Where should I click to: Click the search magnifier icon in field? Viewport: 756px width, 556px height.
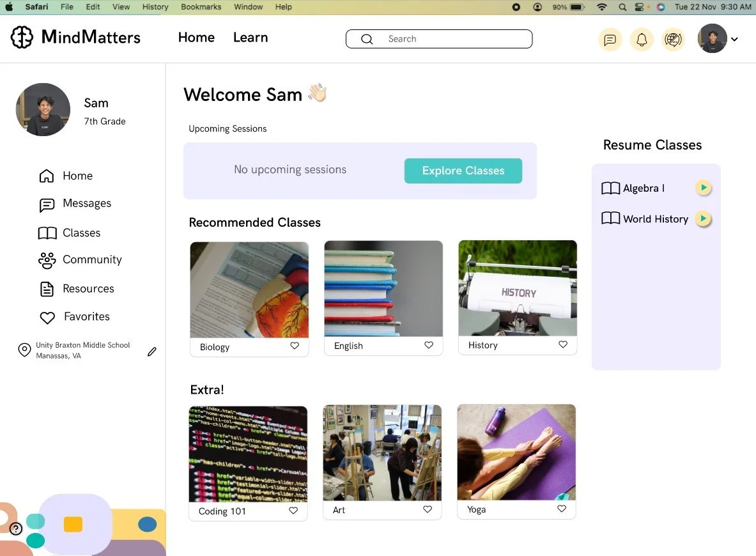tap(367, 39)
